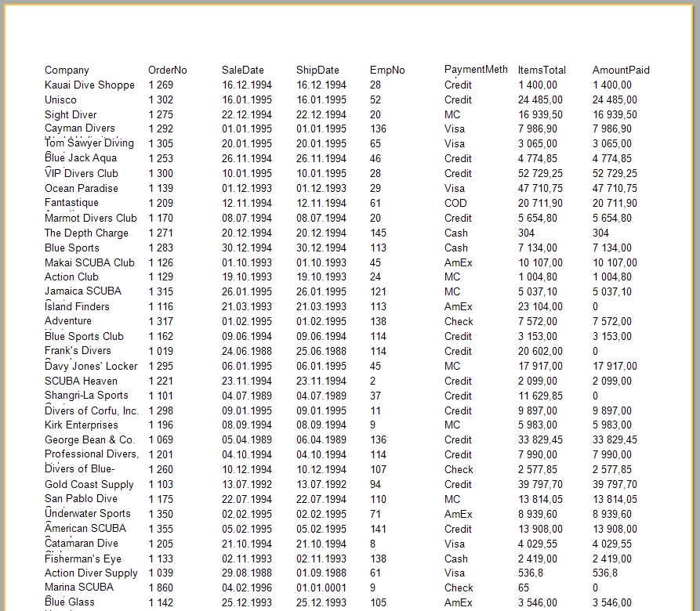
Task: Select the Kirk Enterprises company cell
Action: pyautogui.click(x=82, y=425)
